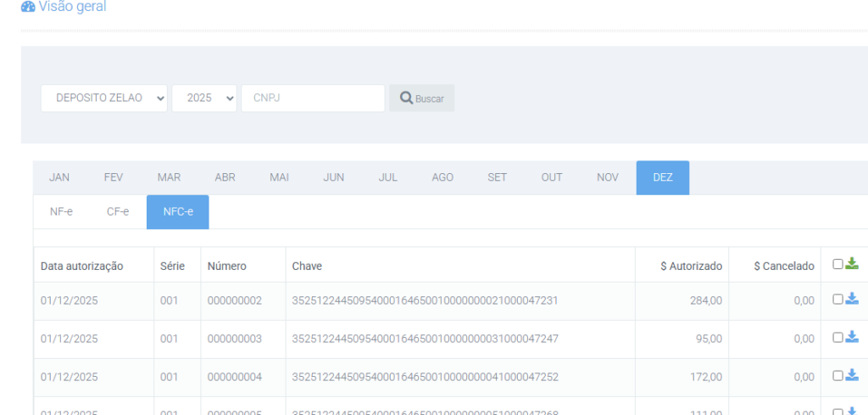Click the Data autorização column header
The height and width of the screenshot is (415, 868).
click(82, 266)
